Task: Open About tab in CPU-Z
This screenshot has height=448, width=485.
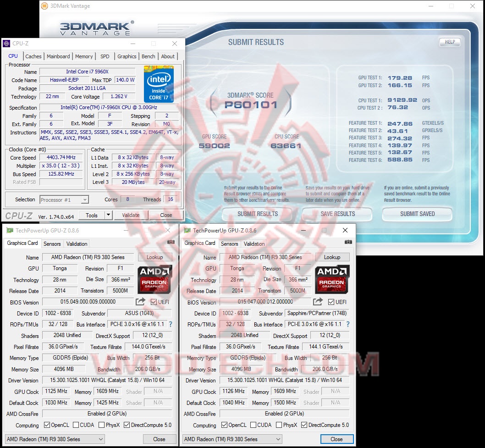Action: pos(168,56)
